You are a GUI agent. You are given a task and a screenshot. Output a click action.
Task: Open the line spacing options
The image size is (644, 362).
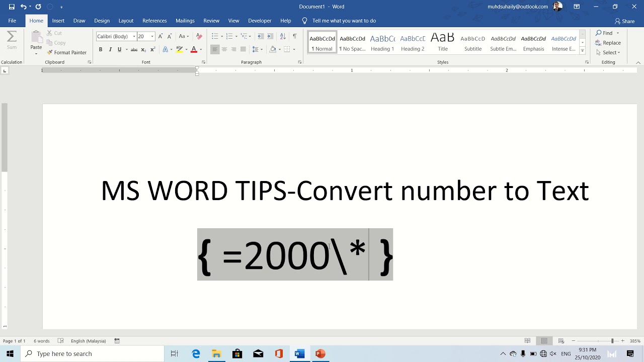[x=257, y=49]
